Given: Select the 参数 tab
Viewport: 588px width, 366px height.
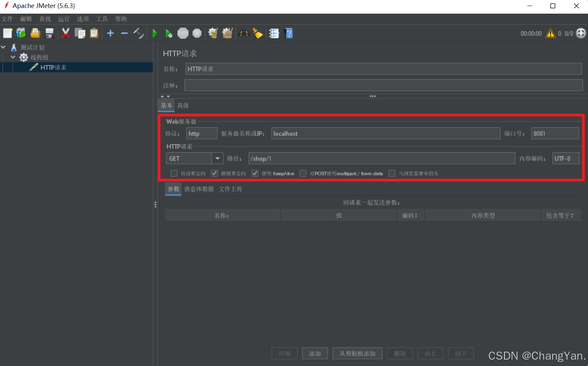Looking at the screenshot, I should click(173, 189).
